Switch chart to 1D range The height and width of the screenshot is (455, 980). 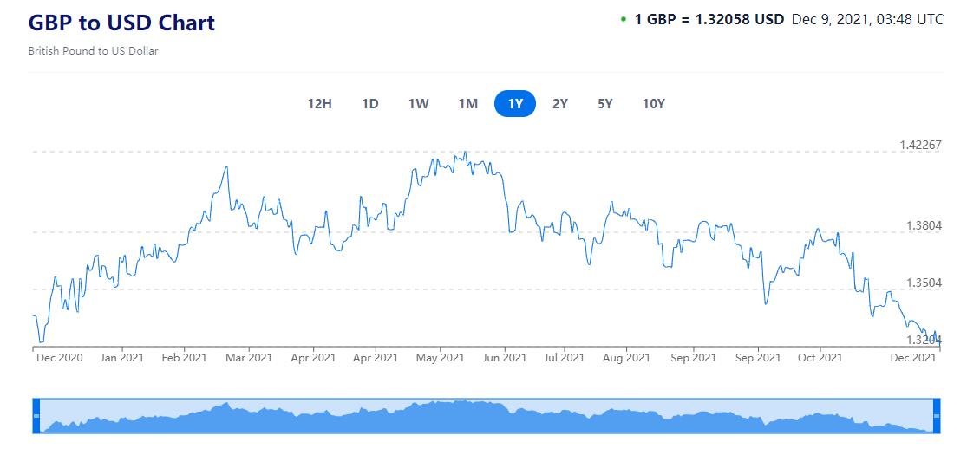(x=370, y=104)
